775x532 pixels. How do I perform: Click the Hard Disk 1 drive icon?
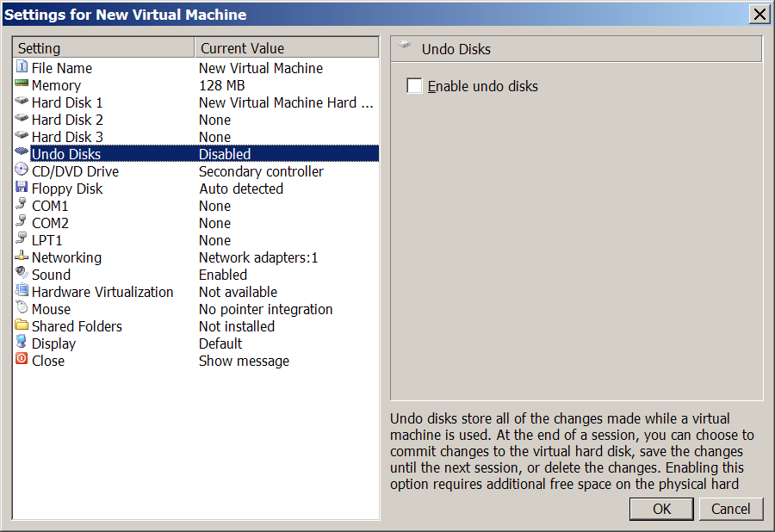coord(22,102)
